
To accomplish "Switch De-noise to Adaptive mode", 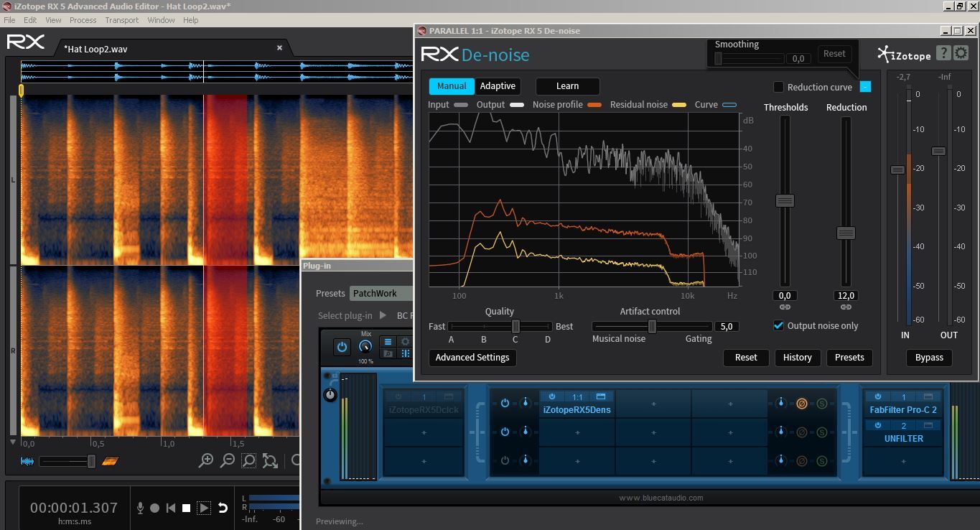I will (498, 86).
